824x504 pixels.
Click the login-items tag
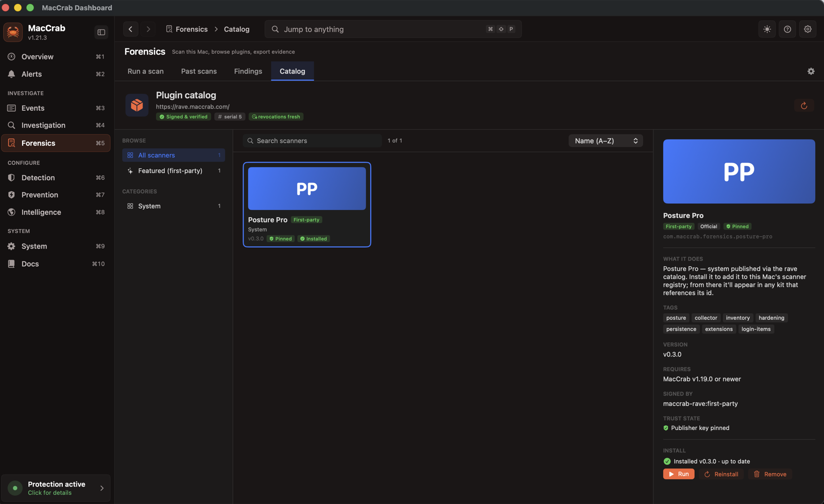coord(756,329)
